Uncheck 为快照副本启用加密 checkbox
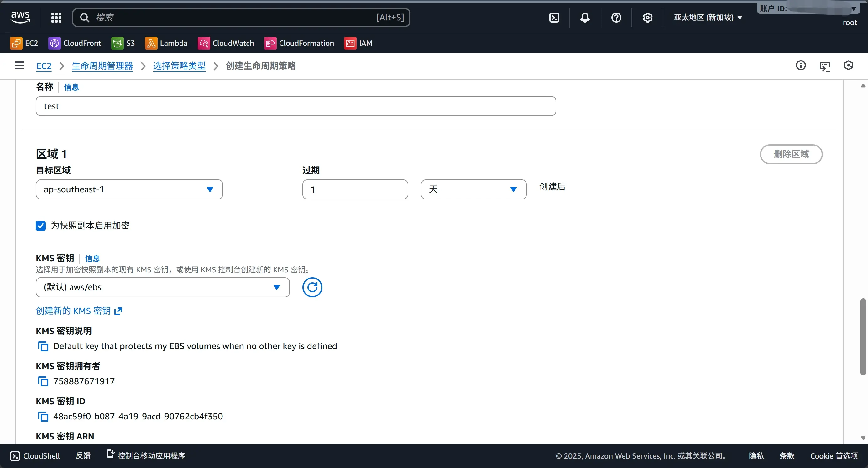 click(x=41, y=226)
